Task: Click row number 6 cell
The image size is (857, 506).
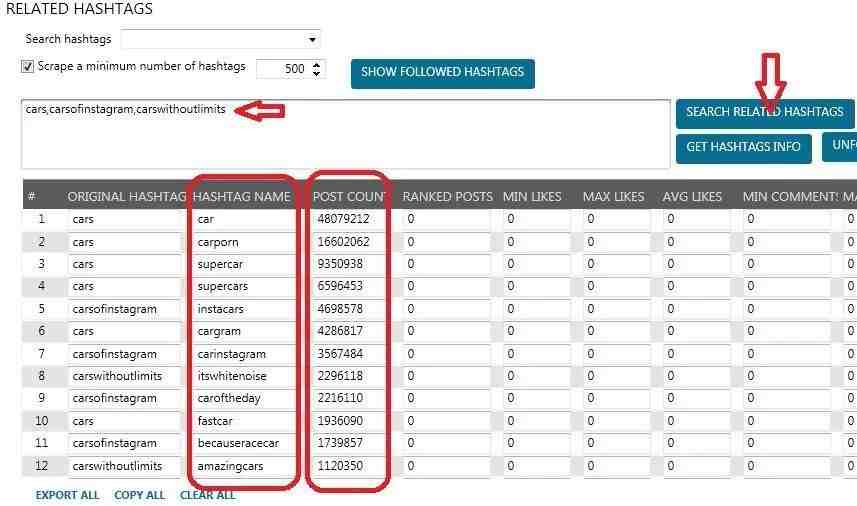Action: [x=42, y=331]
